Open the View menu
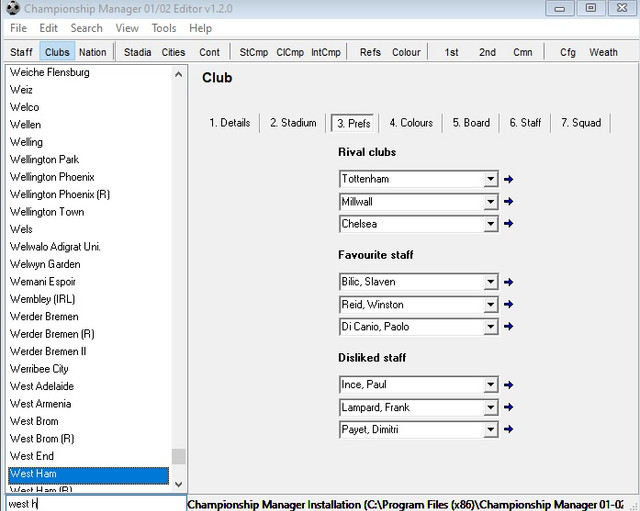Screen dimensions: 640x511 pyautogui.click(x=127, y=28)
